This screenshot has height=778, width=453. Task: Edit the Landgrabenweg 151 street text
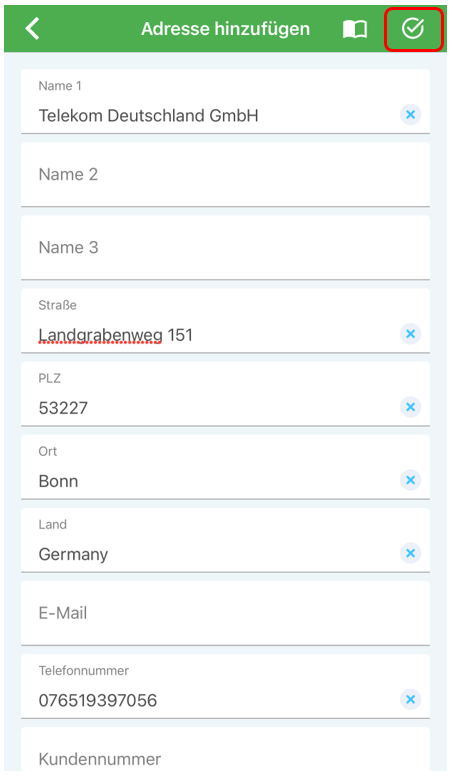pos(116,335)
